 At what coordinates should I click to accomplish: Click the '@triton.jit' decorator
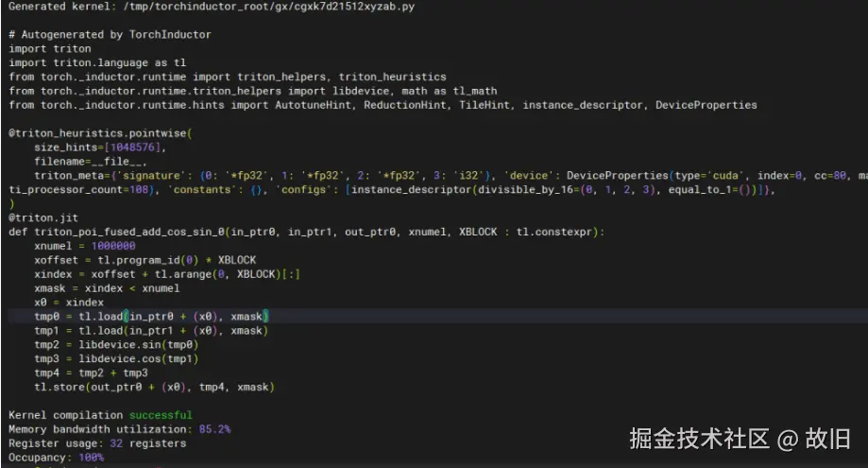(43, 217)
